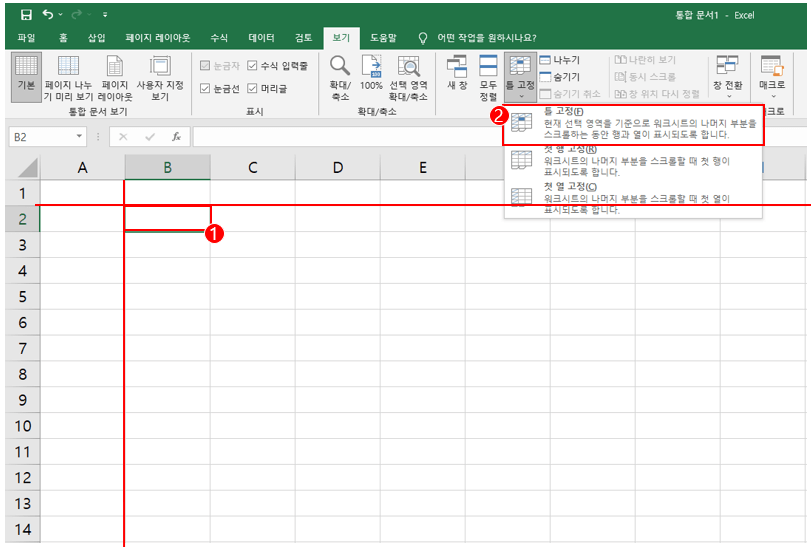Click the formula bar cancel X icon
This screenshot has width=811, height=547.
123,137
